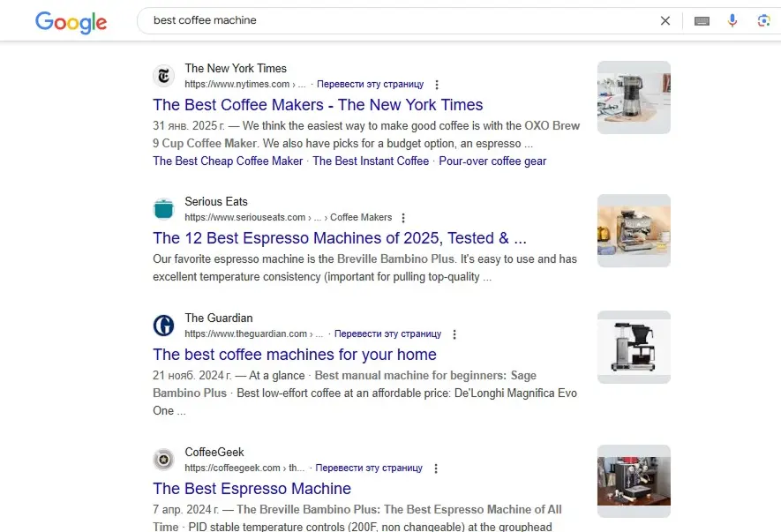Click the https://www.theguardian.com URL text
This screenshot has width=781, height=532.
tap(246, 333)
